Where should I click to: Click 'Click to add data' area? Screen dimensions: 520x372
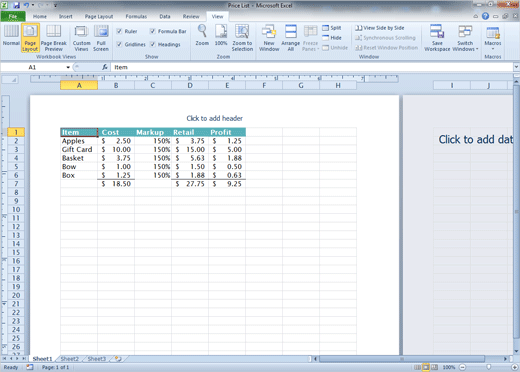point(476,139)
